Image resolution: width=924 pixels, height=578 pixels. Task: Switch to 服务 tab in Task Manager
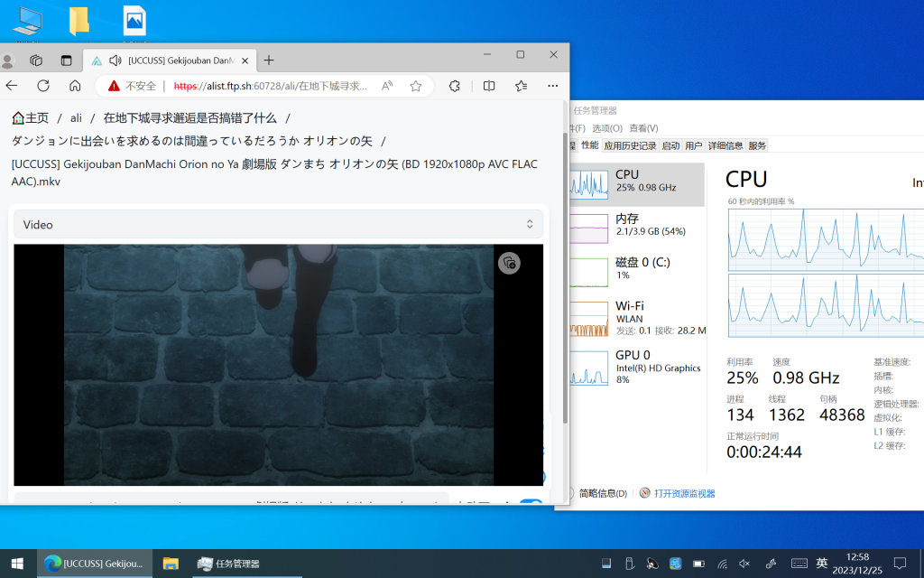(x=757, y=145)
